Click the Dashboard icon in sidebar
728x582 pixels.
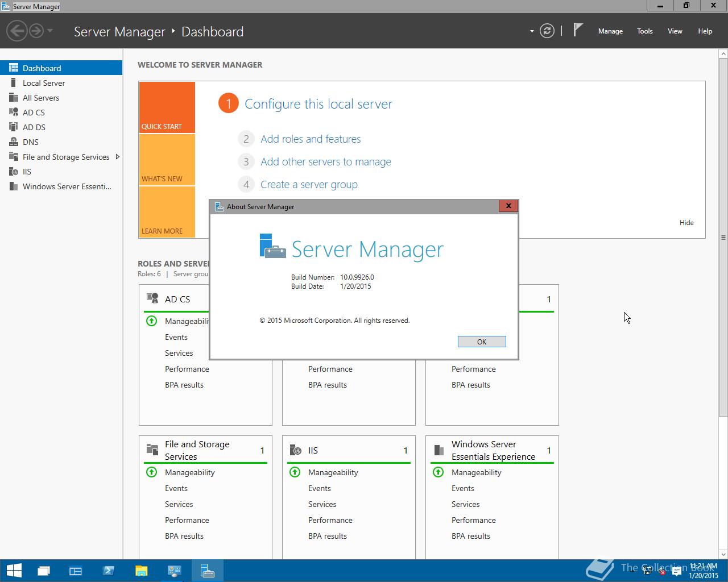coord(14,68)
